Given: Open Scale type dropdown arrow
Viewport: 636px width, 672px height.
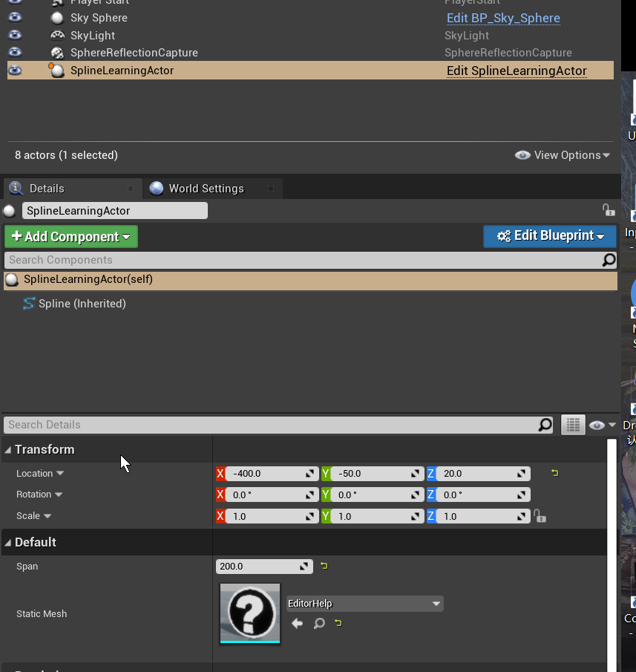Looking at the screenshot, I should [47, 515].
